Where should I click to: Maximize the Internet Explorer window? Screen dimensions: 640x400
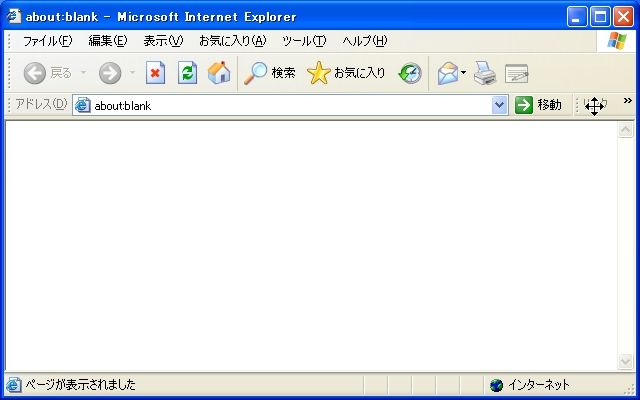point(600,17)
